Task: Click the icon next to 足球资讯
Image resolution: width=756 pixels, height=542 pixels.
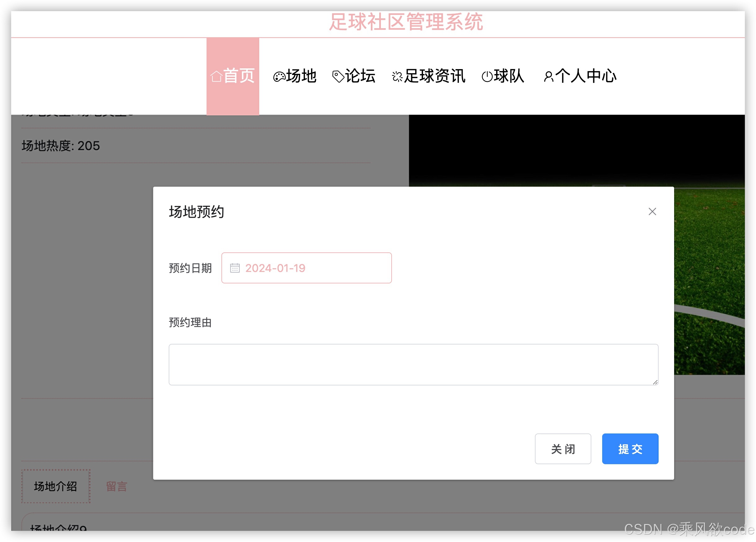Action: tap(397, 76)
